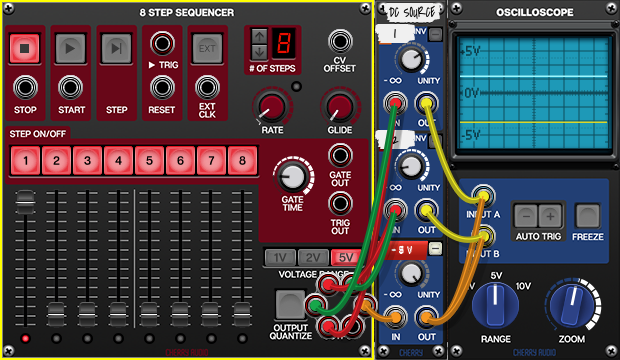Select the 5V voltage range
This screenshot has width=620, height=360.
tap(346, 258)
